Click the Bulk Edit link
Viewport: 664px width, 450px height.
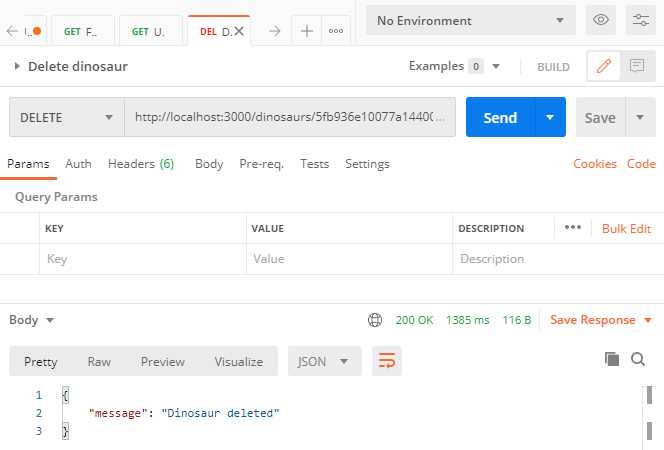626,229
